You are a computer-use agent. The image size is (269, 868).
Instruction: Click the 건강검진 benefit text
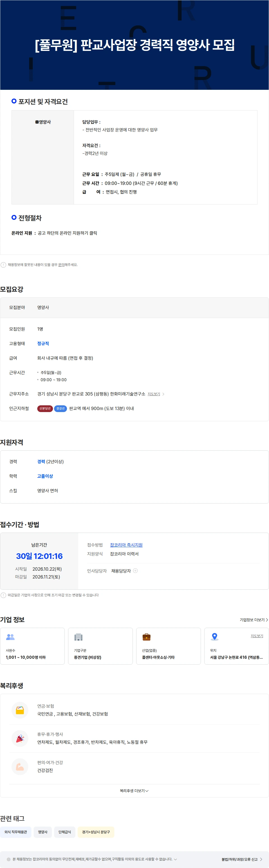[45, 771]
